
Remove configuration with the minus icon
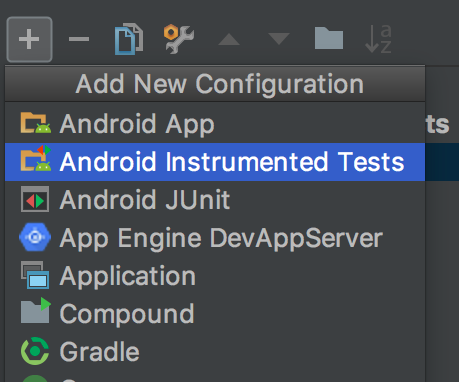(x=79, y=39)
